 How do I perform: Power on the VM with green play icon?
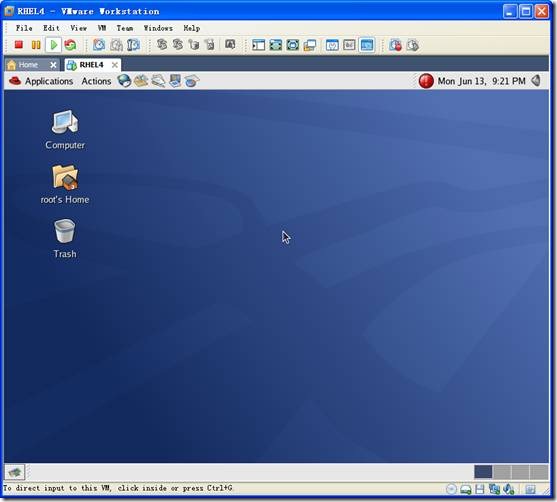click(x=54, y=45)
